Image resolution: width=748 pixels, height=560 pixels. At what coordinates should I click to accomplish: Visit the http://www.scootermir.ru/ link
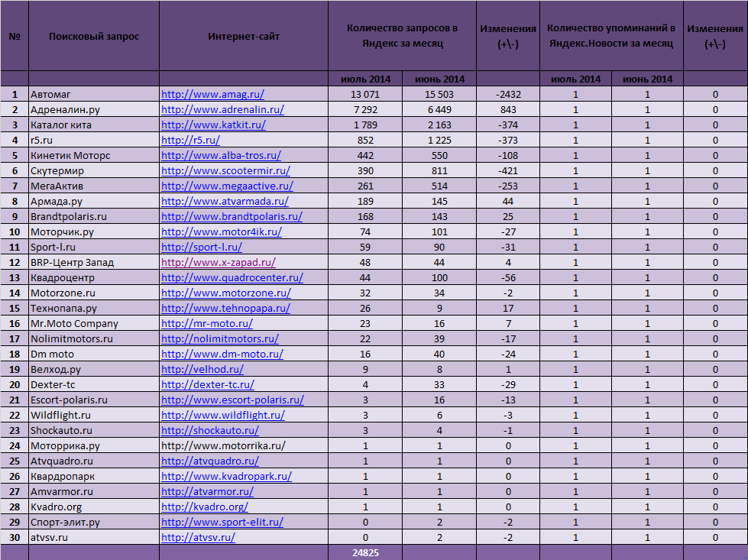(x=225, y=171)
